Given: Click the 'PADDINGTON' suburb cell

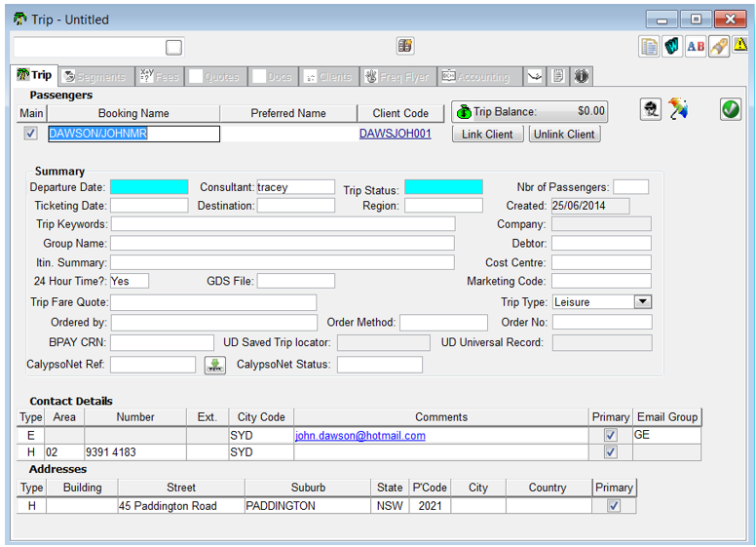Looking at the screenshot, I should click(x=308, y=505).
